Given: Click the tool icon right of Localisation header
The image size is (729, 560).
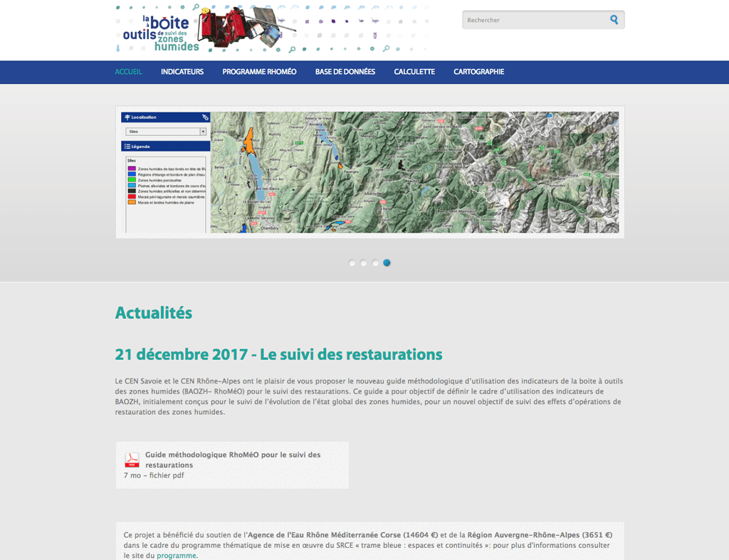Looking at the screenshot, I should [x=205, y=117].
